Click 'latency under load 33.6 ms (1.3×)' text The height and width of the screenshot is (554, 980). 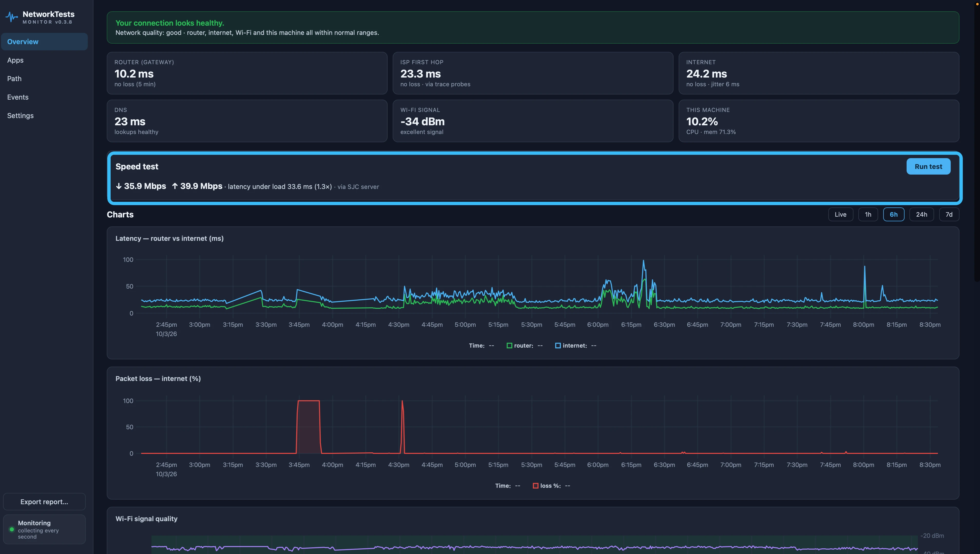(280, 186)
